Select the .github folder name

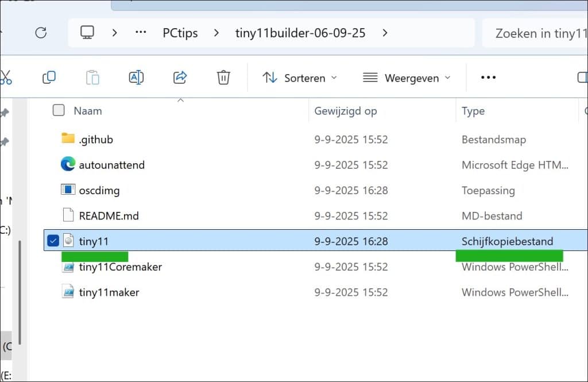tap(96, 139)
